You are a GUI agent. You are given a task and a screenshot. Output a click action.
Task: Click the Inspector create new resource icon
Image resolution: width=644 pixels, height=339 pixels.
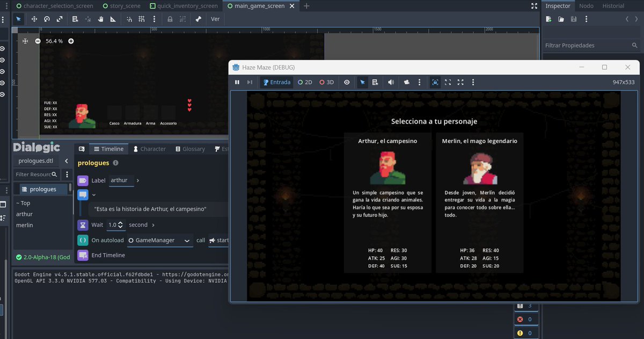(x=548, y=19)
